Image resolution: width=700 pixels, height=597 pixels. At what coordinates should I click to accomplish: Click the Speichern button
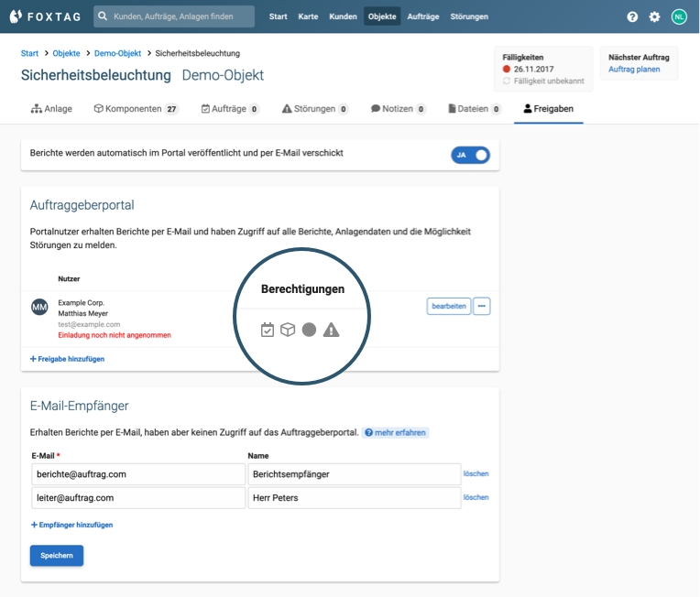coord(57,556)
